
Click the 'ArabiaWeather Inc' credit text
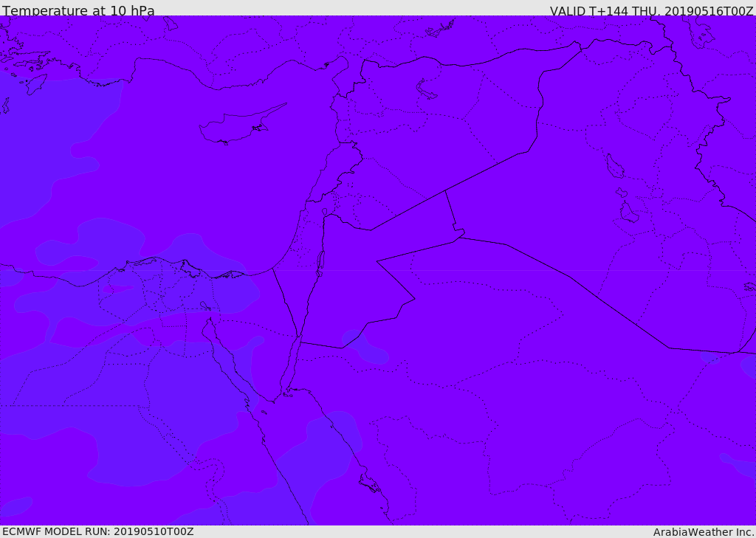(703, 532)
